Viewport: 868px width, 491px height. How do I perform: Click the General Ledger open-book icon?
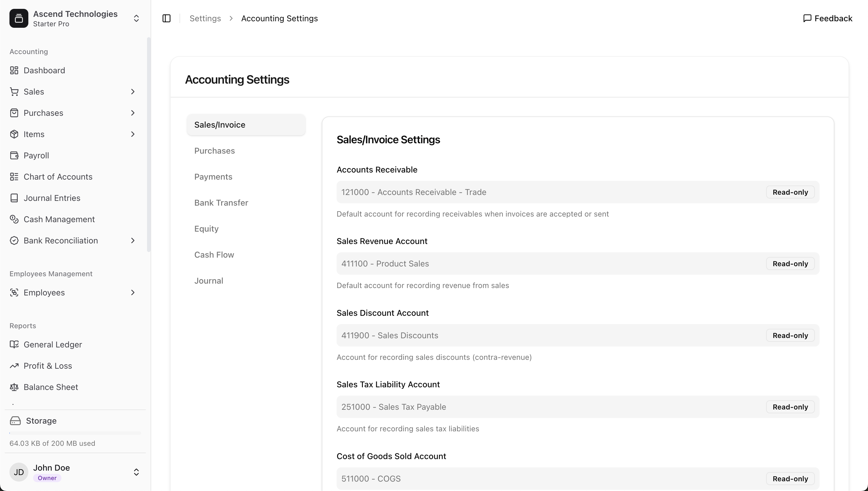click(14, 344)
